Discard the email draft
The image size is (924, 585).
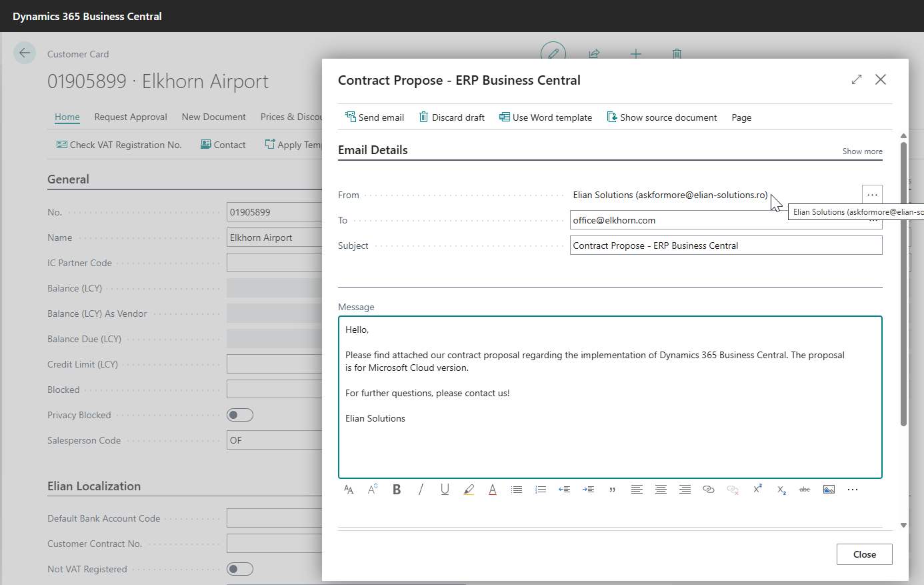[451, 117]
